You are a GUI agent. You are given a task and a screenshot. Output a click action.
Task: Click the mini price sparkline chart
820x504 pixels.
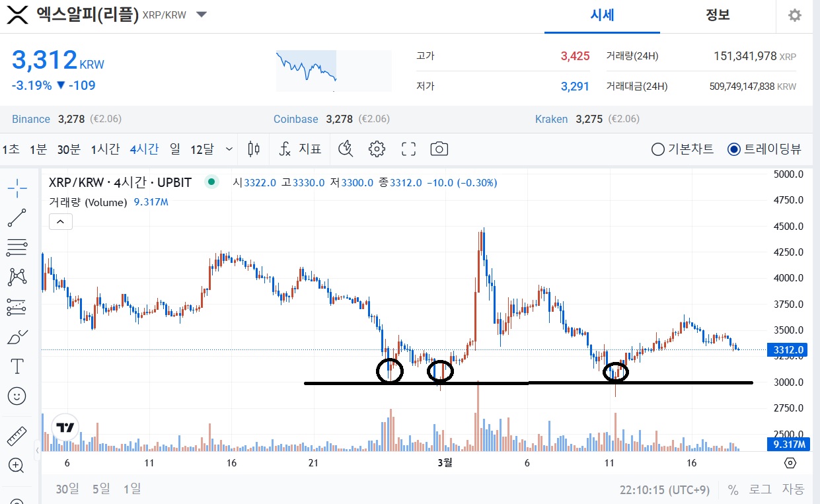[x=334, y=70]
